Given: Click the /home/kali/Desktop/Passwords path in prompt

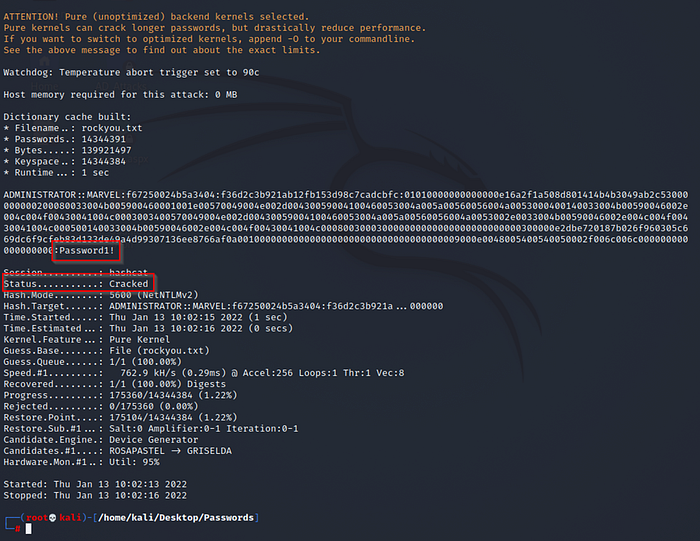Looking at the screenshot, I should pyautogui.click(x=176, y=518).
